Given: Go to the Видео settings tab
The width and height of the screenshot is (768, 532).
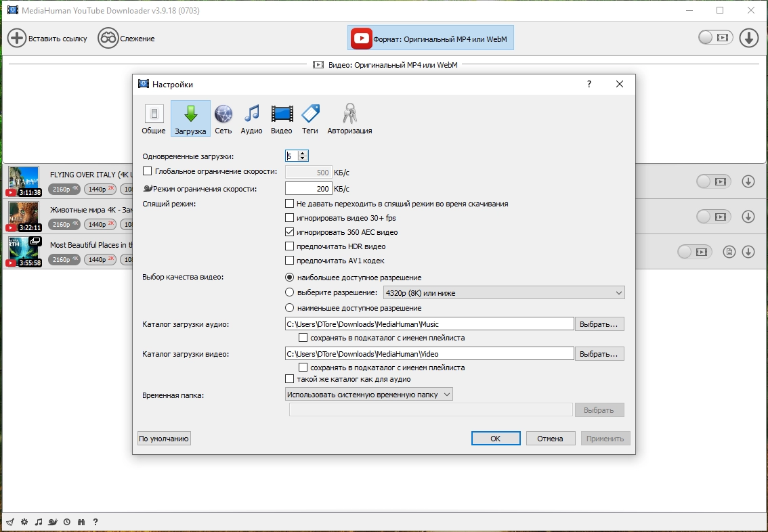Looking at the screenshot, I should coord(282,119).
